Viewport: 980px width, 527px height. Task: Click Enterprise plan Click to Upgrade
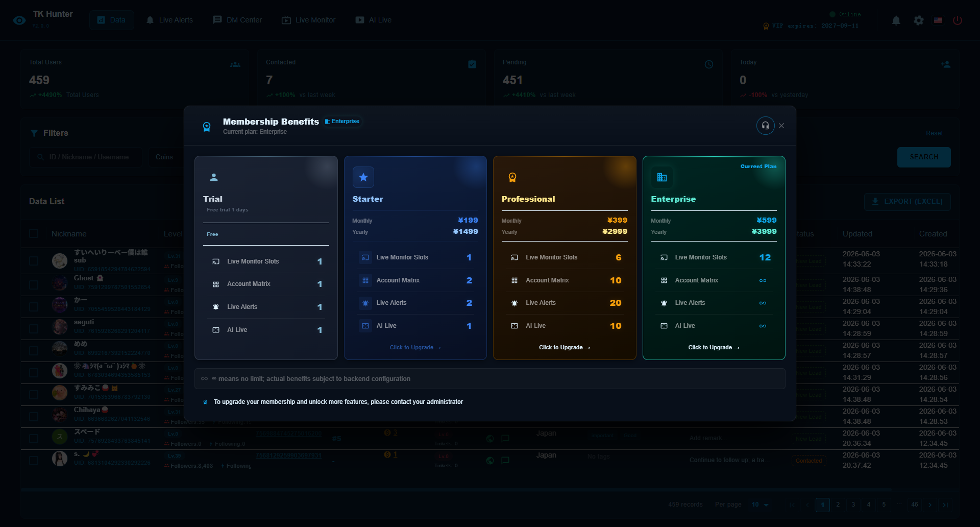click(714, 347)
